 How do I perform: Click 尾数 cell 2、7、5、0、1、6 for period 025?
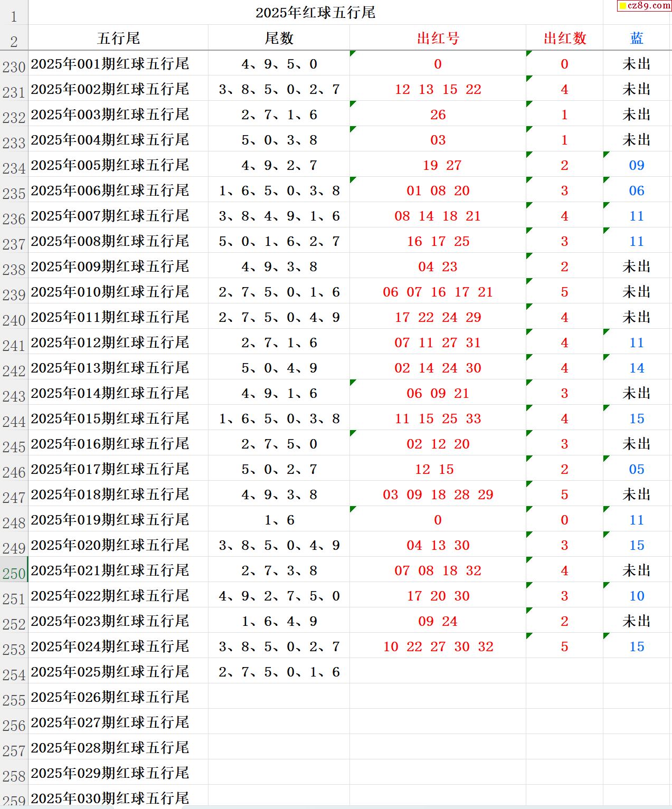click(x=279, y=671)
